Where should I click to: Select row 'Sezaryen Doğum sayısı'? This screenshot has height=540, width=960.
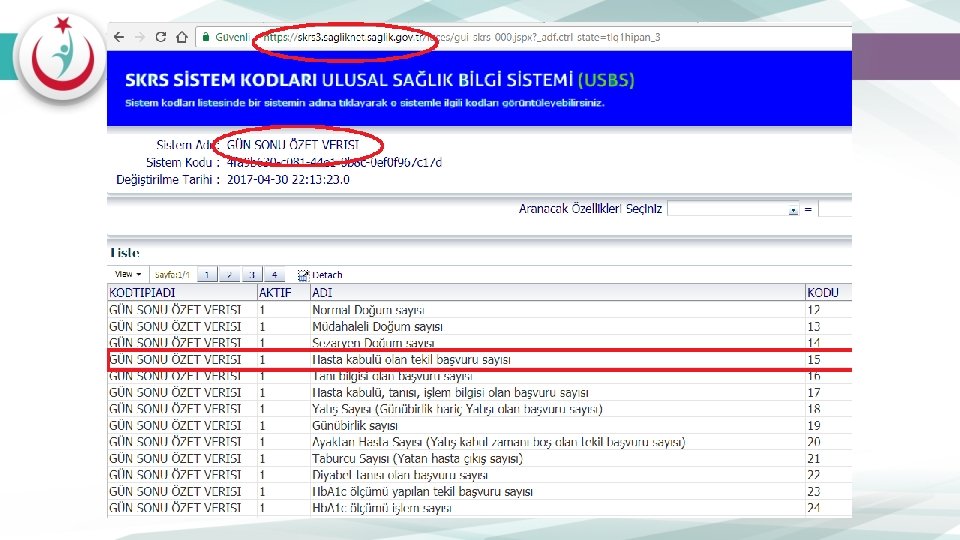[479, 343]
